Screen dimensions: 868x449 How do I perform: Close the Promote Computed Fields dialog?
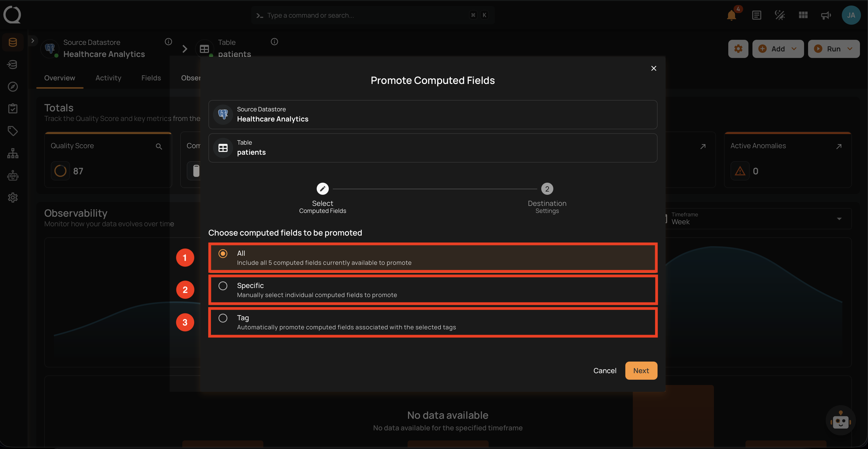coord(653,68)
